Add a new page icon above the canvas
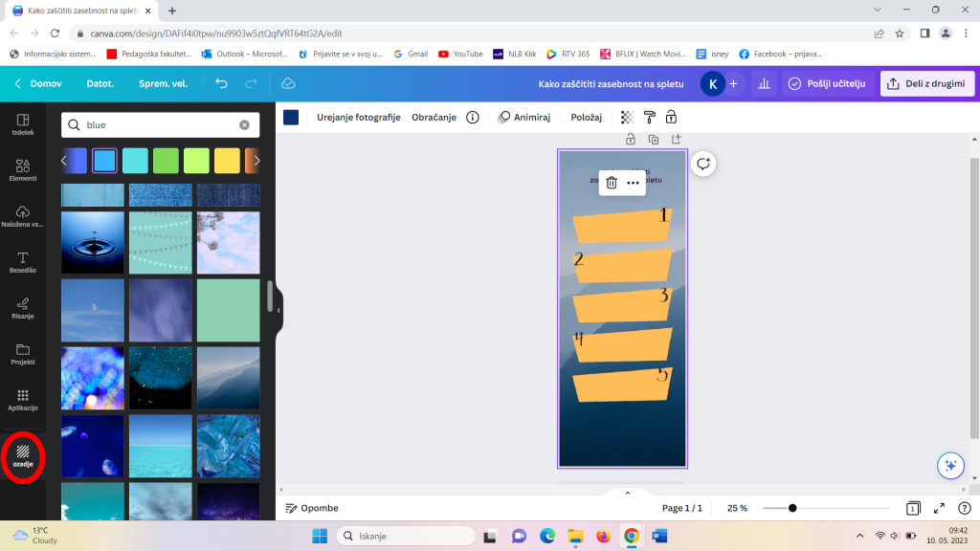Screen dimensions: 980x551 coord(677,140)
